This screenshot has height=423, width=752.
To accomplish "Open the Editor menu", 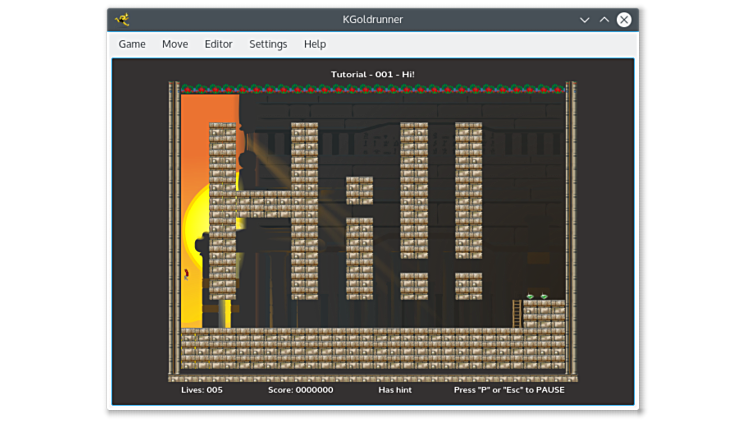I will pos(218,44).
